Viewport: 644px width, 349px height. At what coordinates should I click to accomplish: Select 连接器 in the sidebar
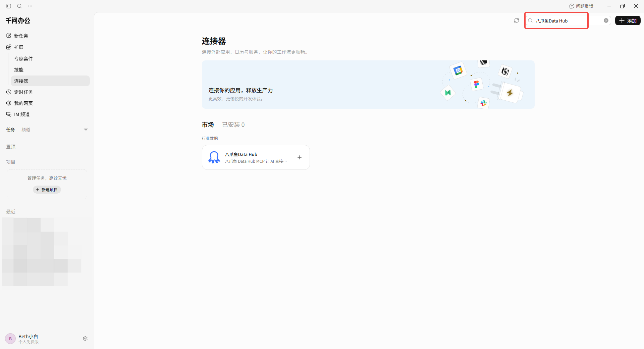pos(50,81)
